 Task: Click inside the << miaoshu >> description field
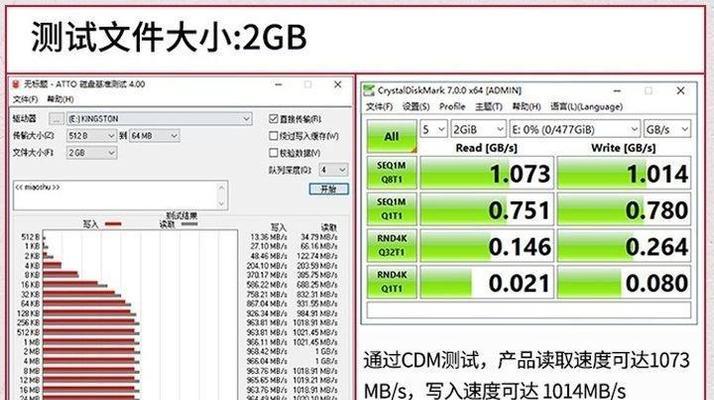(x=114, y=195)
